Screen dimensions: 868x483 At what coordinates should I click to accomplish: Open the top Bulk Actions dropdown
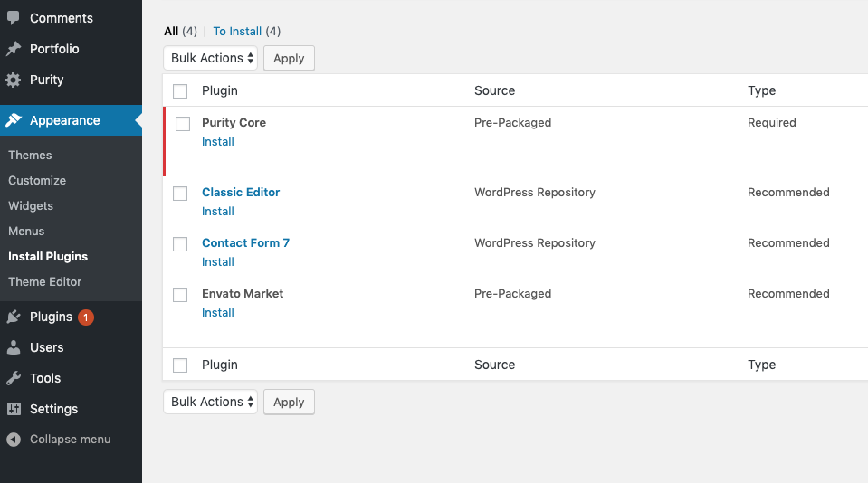click(210, 58)
